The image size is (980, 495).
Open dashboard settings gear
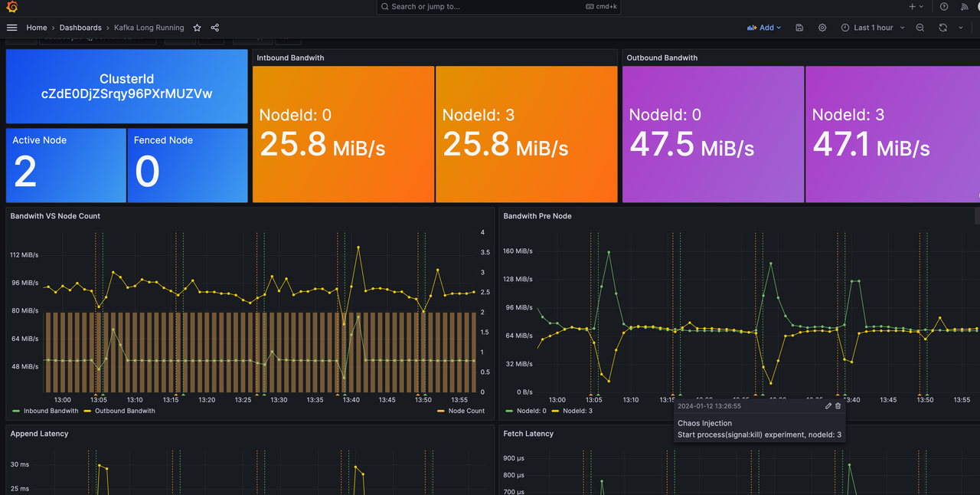point(822,28)
